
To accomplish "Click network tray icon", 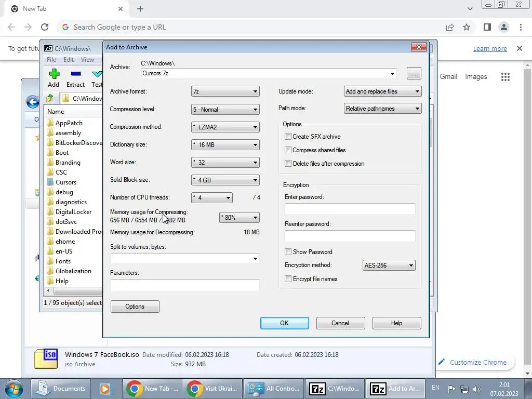I will [x=464, y=389].
